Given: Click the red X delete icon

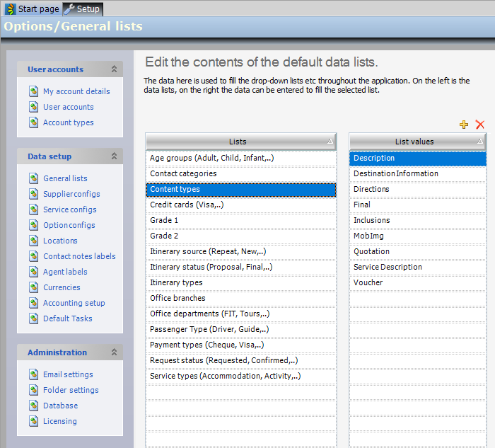Looking at the screenshot, I should pos(480,125).
